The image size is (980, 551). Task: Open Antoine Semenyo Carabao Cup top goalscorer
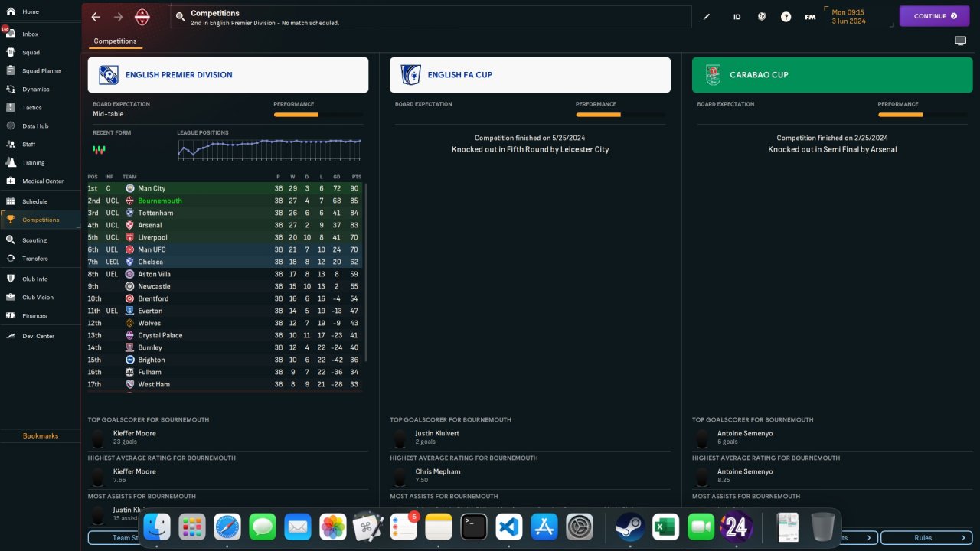point(745,433)
